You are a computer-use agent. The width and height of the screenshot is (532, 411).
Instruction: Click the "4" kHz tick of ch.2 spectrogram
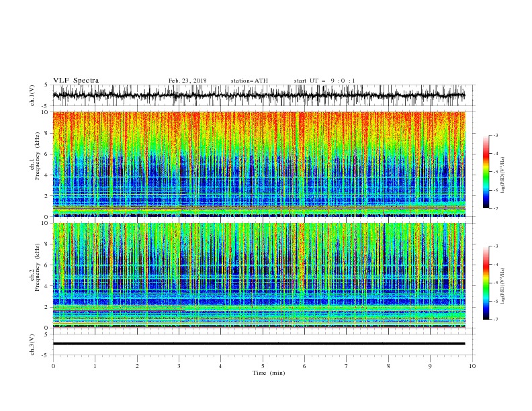click(x=47, y=286)
